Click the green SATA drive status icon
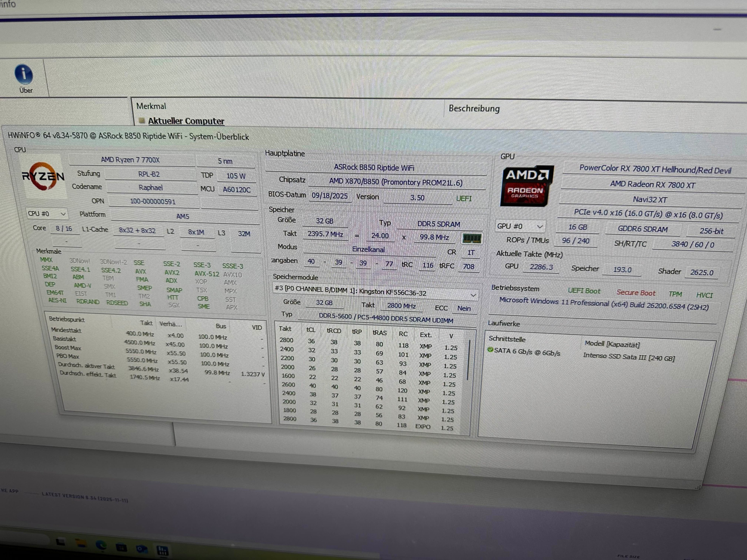 click(x=490, y=350)
